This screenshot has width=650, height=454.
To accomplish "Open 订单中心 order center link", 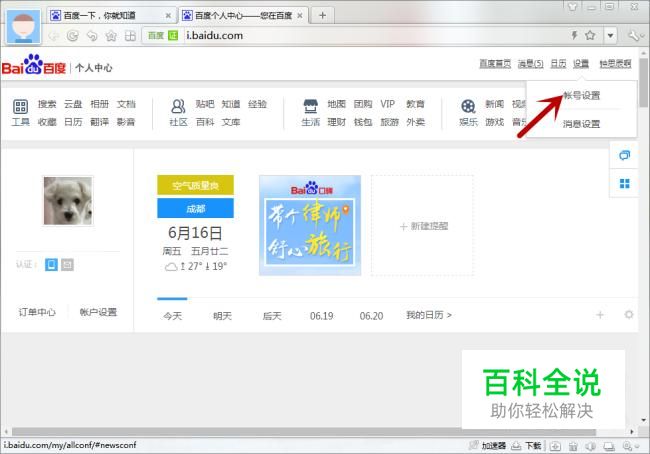I will 37,312.
